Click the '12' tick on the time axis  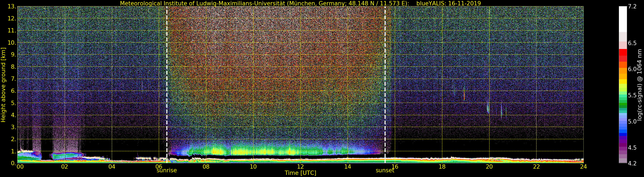(x=300, y=167)
